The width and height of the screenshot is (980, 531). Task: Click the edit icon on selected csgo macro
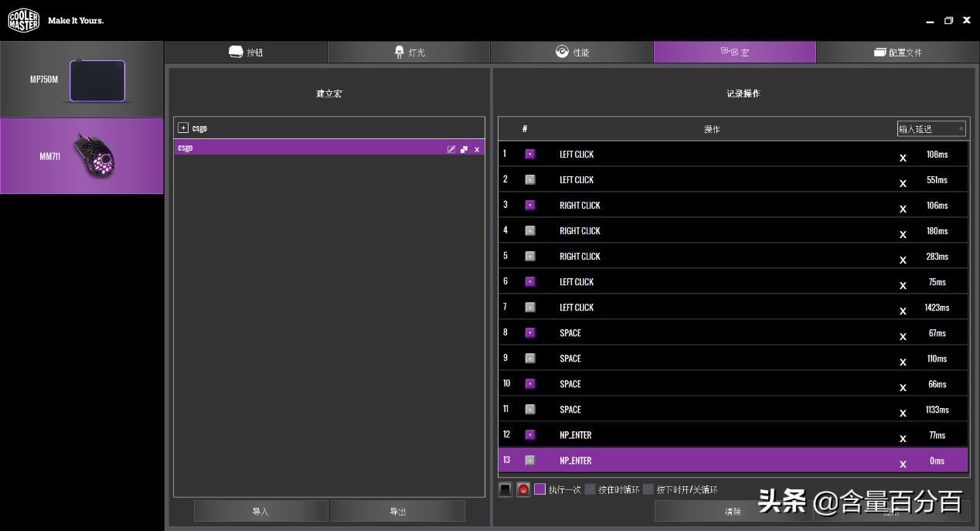pos(451,149)
